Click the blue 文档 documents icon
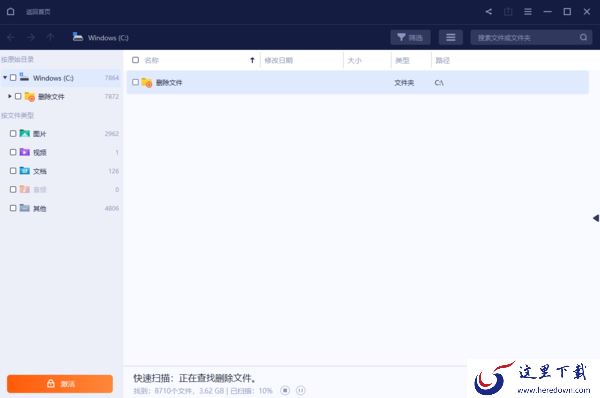Screen dimensions: 600x398 tap(24, 170)
